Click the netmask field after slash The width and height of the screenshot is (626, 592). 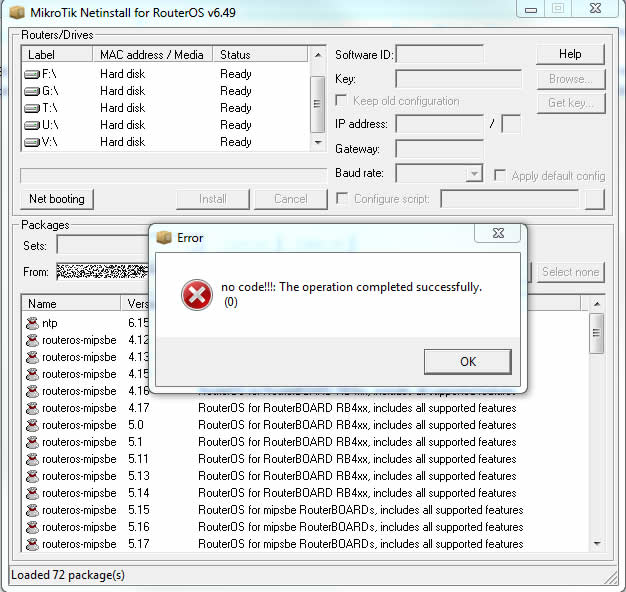pos(511,124)
